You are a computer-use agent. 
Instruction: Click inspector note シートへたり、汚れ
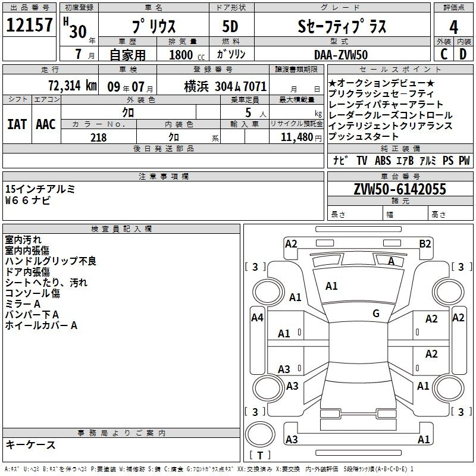[x=46, y=282]
